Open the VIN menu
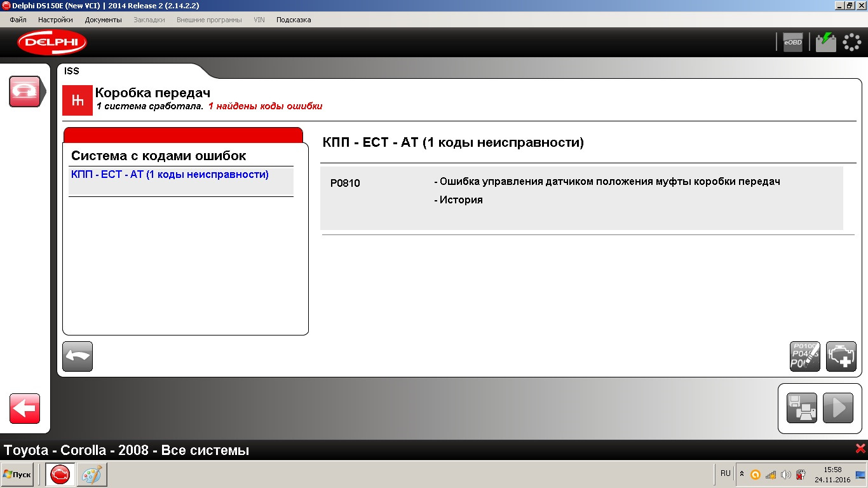868x488 pixels. click(x=259, y=20)
